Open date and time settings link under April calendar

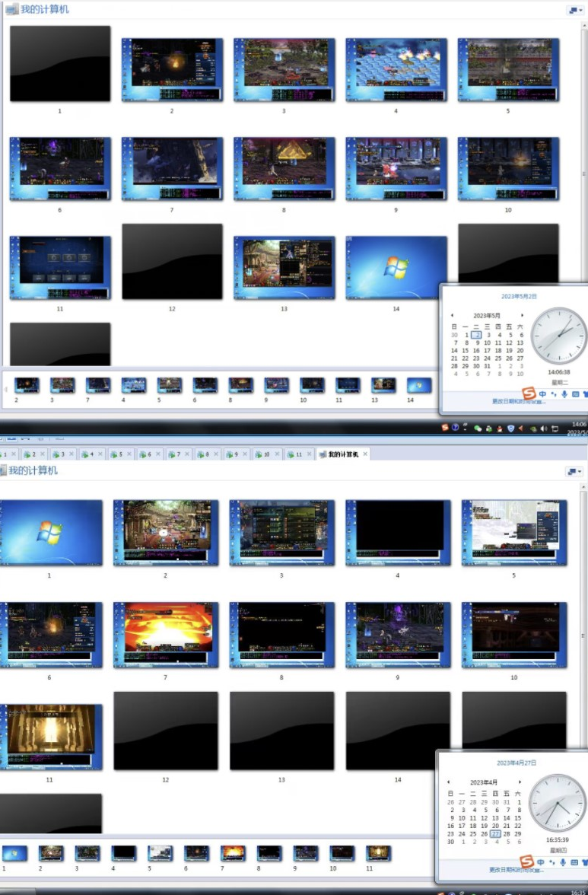pyautogui.click(x=516, y=870)
